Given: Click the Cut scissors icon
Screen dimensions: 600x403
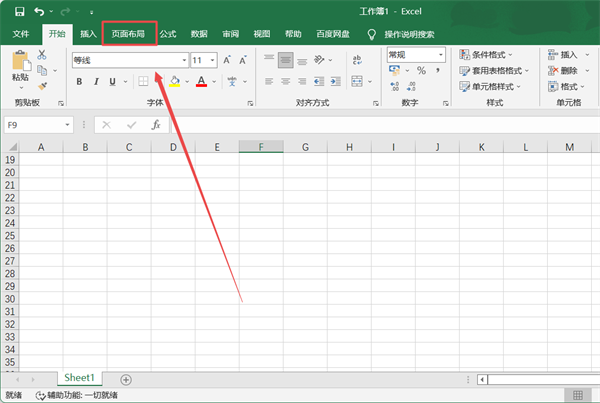Looking at the screenshot, I should click(x=42, y=54).
